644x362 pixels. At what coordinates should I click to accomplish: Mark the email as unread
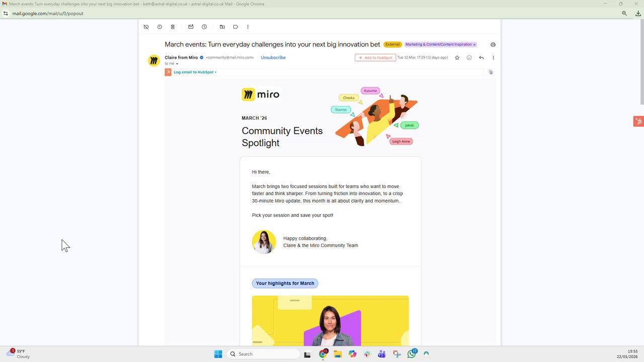[x=191, y=27]
